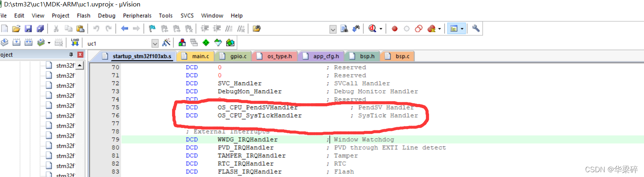644x177 pixels.
Task: Open the Flash menu
Action: (x=83, y=16)
